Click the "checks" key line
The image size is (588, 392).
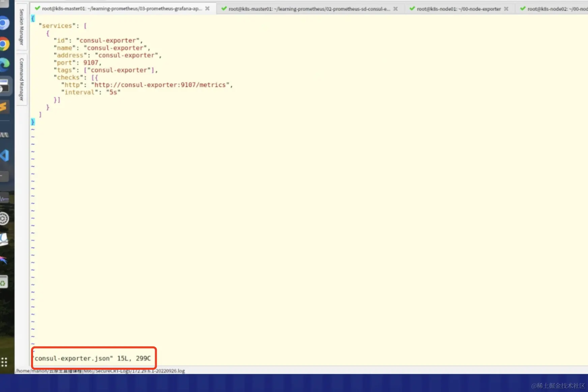pyautogui.click(x=76, y=77)
